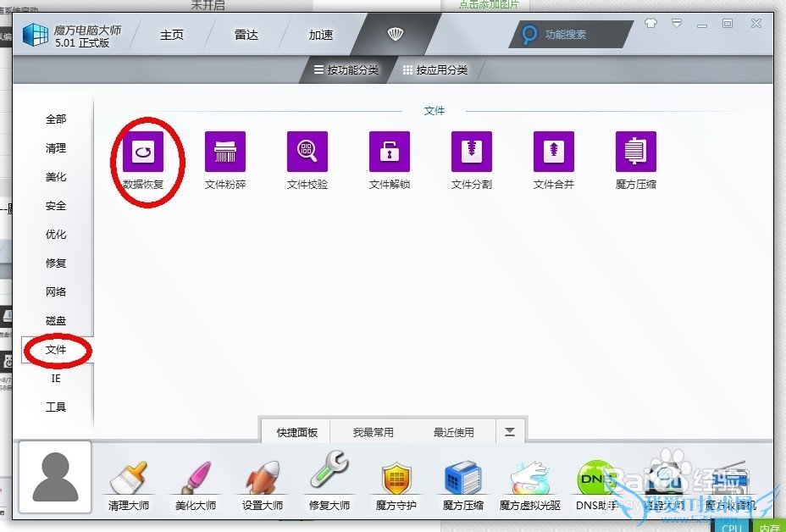786x532 pixels.
Task: Select the fan-shaped toolbox tab
Action: pyautogui.click(x=396, y=34)
